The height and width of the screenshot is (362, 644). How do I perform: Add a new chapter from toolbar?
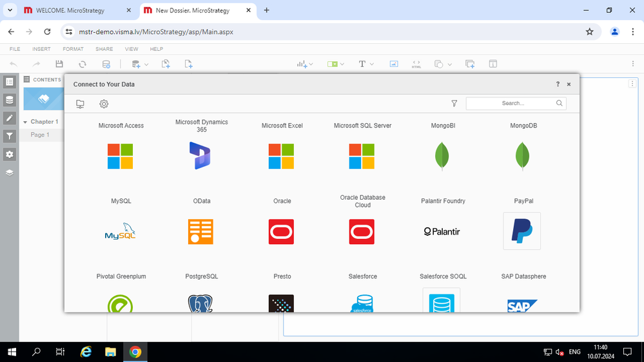coord(166,64)
